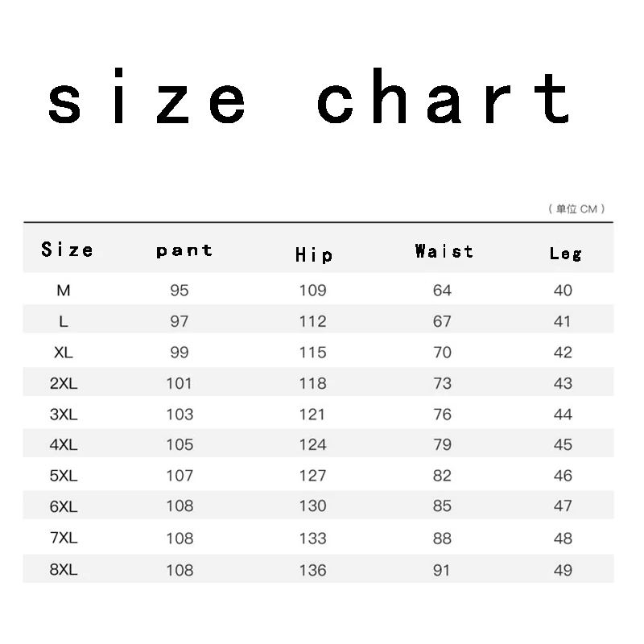Screen dimensions: 644x644
Task: Click the pant value 95 for size M
Action: point(180,291)
